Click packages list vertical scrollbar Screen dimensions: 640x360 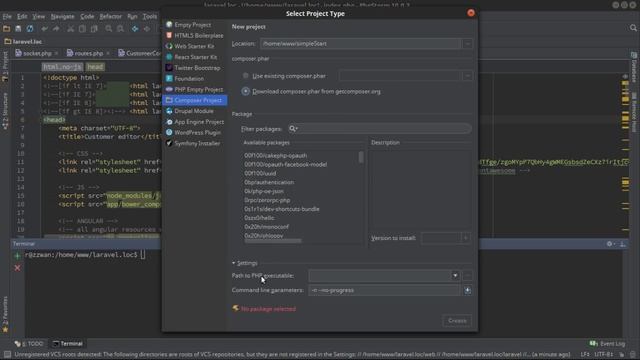coord(361,157)
